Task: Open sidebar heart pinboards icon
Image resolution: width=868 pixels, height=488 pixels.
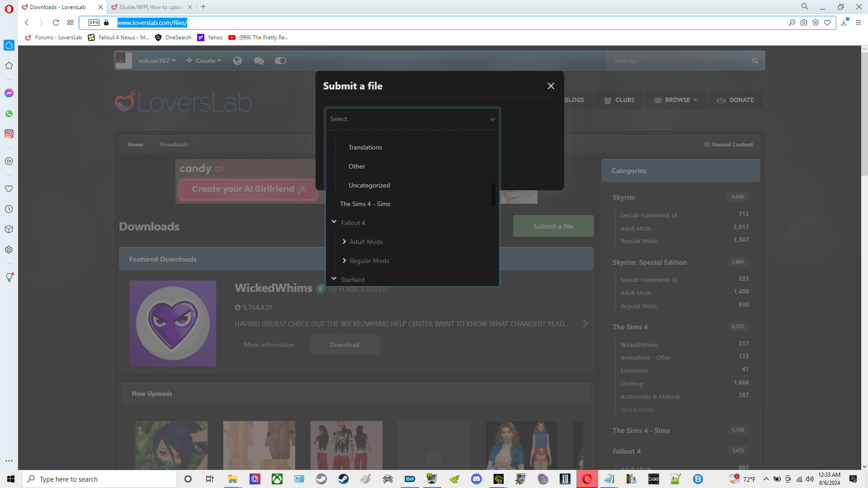Action: click(9, 189)
